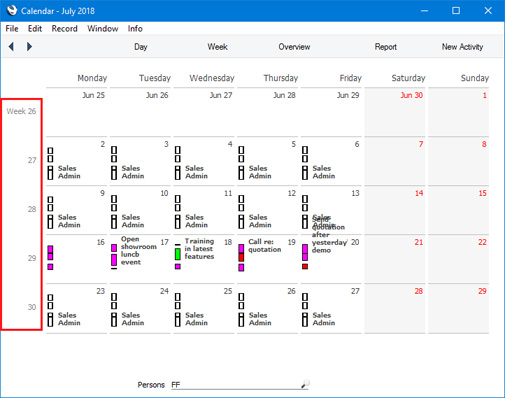This screenshot has width=505, height=398.
Task: Open Sales Admin activity on Friday 6
Action: click(324, 172)
